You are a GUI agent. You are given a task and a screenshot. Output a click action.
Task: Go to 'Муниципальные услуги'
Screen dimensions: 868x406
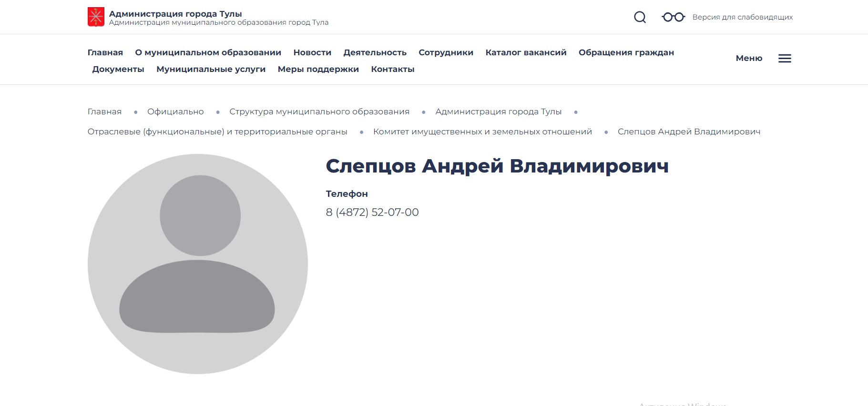pos(211,69)
